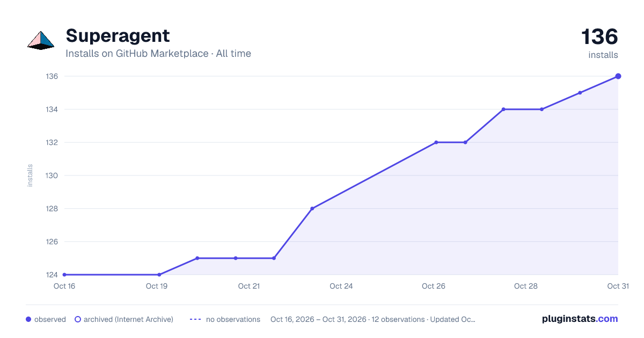The image size is (644, 338).
Task: Select the 132-install data point at Oct 26
Action: (x=436, y=143)
